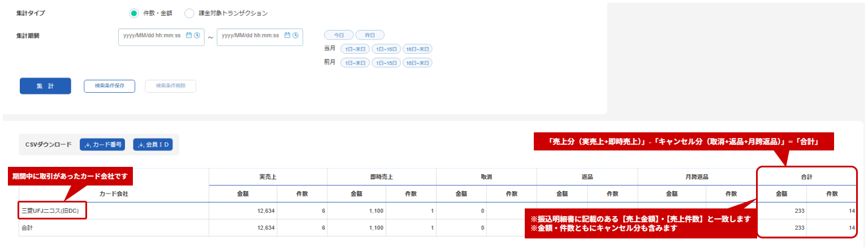Click 実売上 count 6 in 合計 totals row
This screenshot has height=250, width=868.
pos(322,228)
